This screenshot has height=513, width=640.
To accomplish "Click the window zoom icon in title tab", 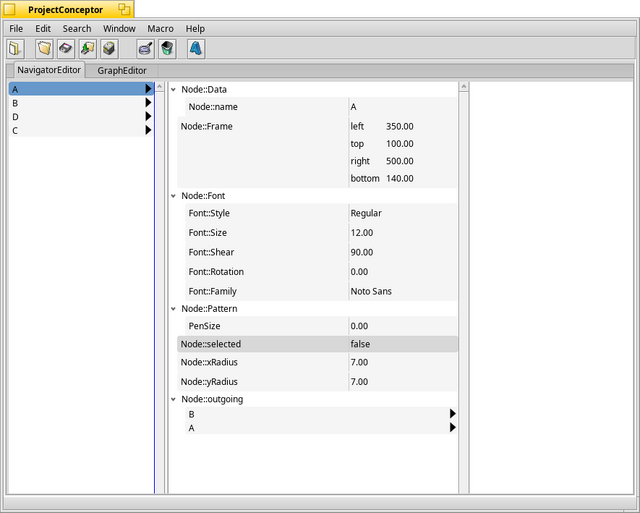I will [x=124, y=9].
